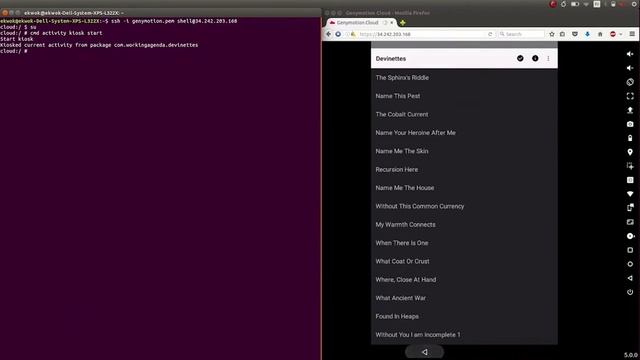640x360 pixels.
Task: Open the phone widget in Genymotion sidebar
Action: click(x=630, y=208)
